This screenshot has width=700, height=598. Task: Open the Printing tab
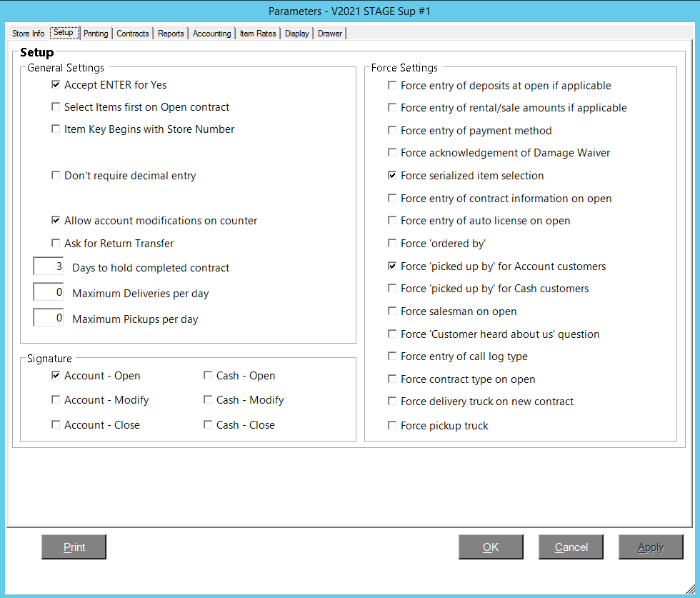[x=96, y=34]
